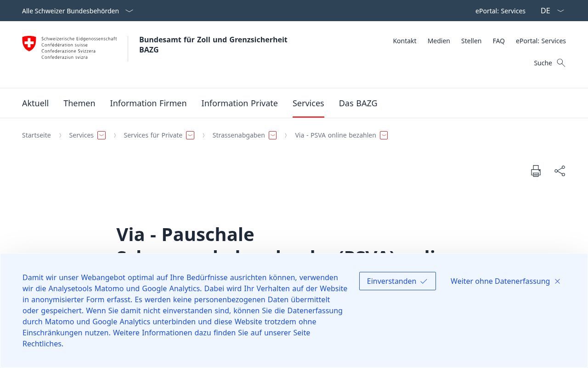This screenshot has width=588, height=368.
Task: Click the Swiss Confederation coat of arms logo
Action: [29, 44]
